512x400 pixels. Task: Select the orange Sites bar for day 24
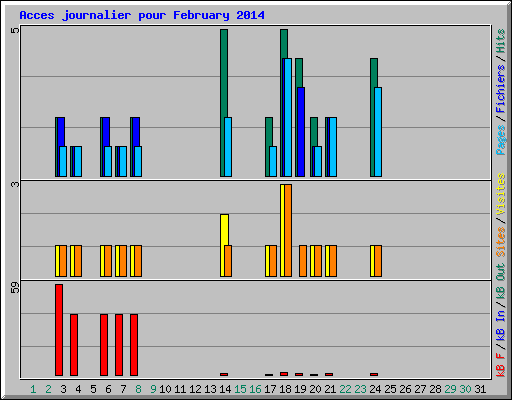pos(378,261)
